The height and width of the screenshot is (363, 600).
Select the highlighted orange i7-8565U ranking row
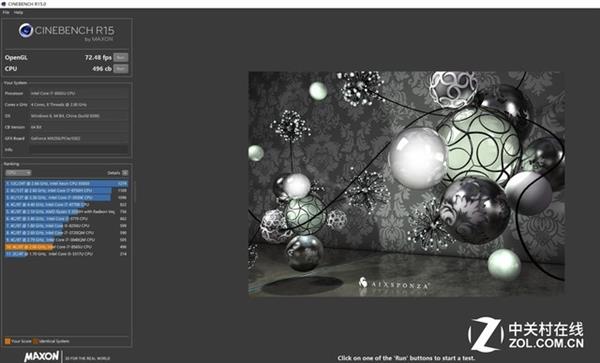click(x=66, y=247)
